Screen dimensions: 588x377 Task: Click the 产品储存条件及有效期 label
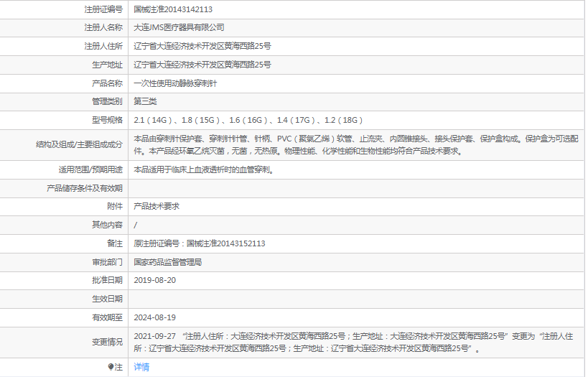coord(85,188)
